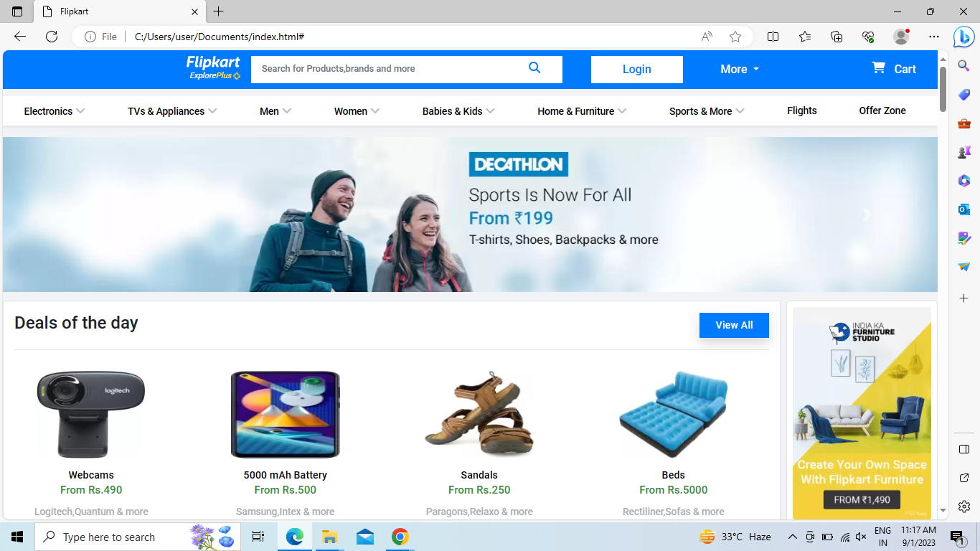The image size is (980, 551).
Task: Open Google Chrome from the taskbar
Action: coord(400,537)
